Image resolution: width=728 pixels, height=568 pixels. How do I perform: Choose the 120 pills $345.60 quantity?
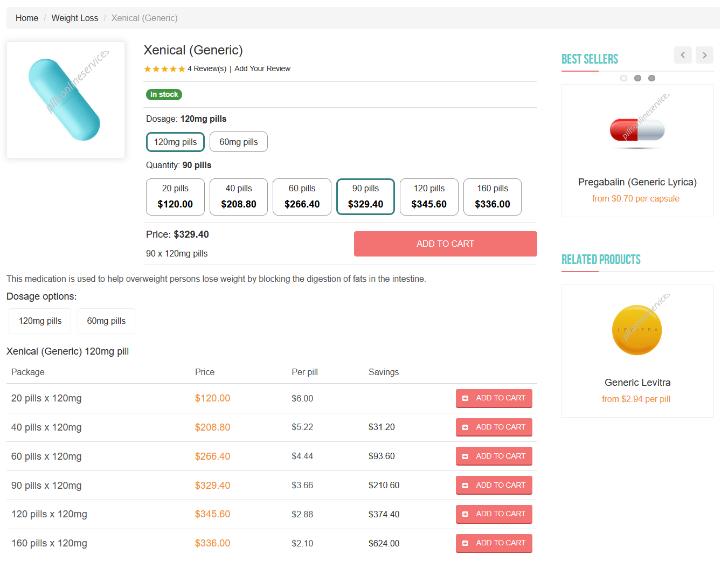click(429, 197)
